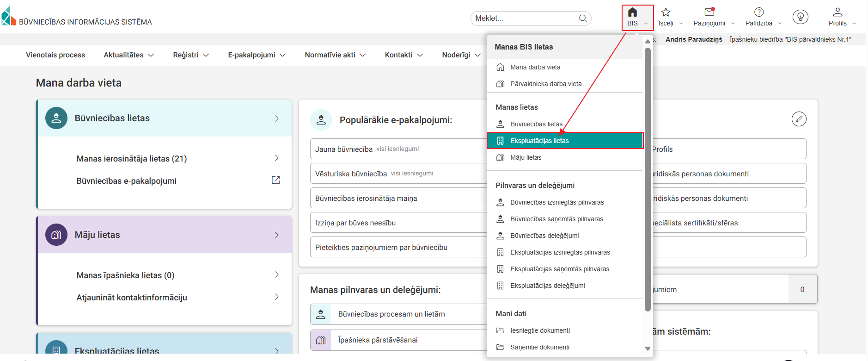868x361 pixels.
Task: Choose Pārvaldnieka darba vieta menu item
Action: point(545,84)
